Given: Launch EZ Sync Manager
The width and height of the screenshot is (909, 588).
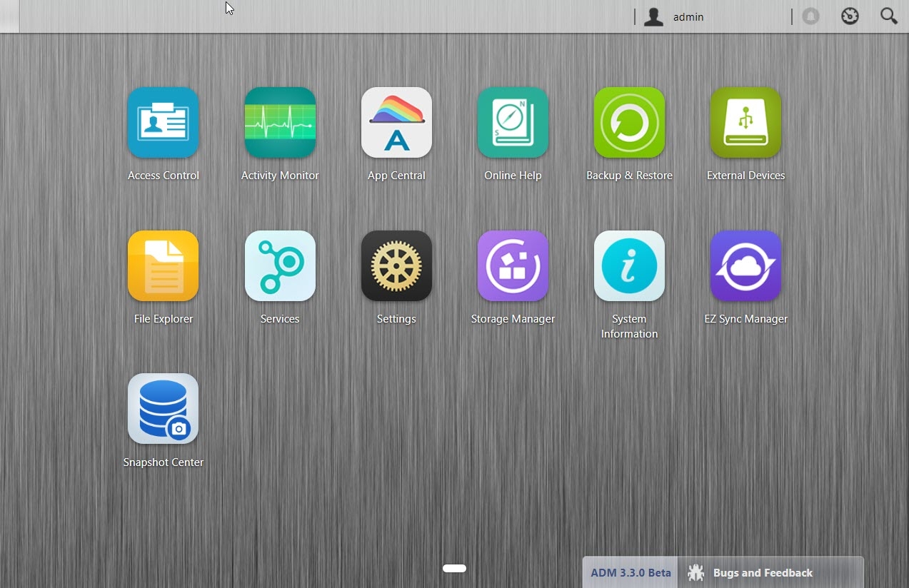Looking at the screenshot, I should click(x=745, y=266).
